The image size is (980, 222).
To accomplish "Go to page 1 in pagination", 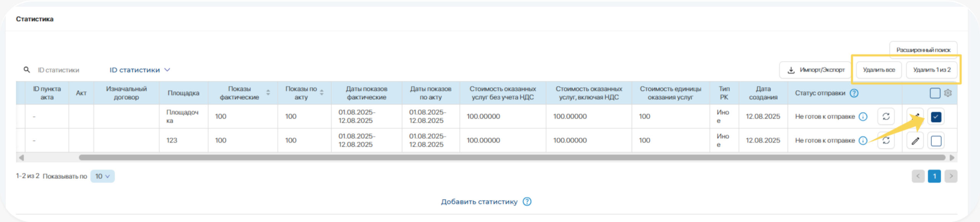I will 934,176.
